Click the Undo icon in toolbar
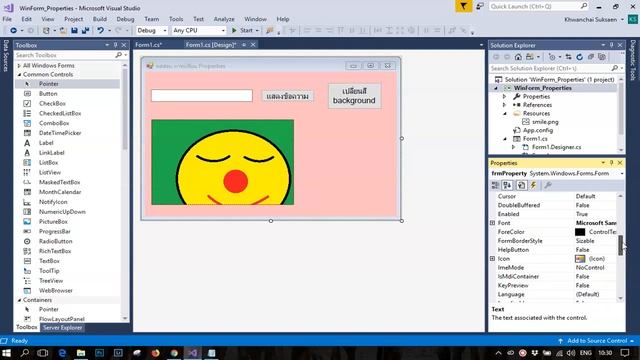The image size is (640, 360). [100, 30]
